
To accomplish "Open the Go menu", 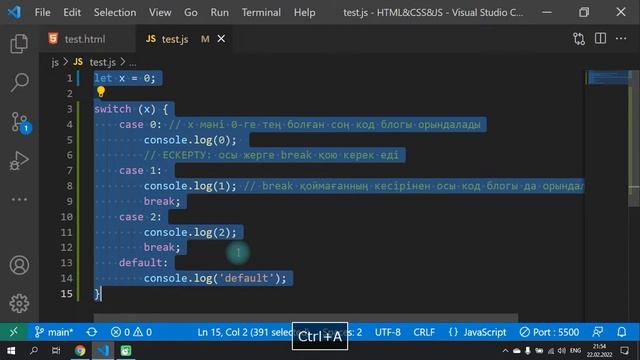I will pyautogui.click(x=191, y=13).
